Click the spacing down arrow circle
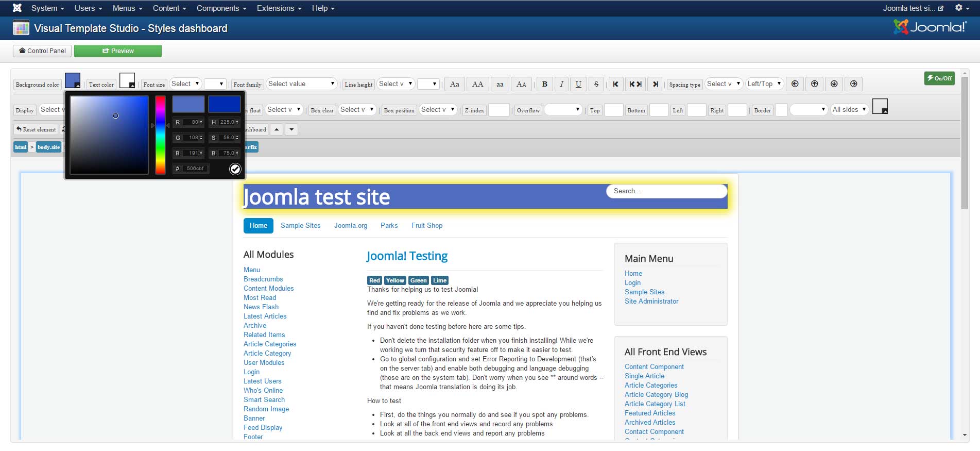Screen dimensions: 980x451 point(834,84)
